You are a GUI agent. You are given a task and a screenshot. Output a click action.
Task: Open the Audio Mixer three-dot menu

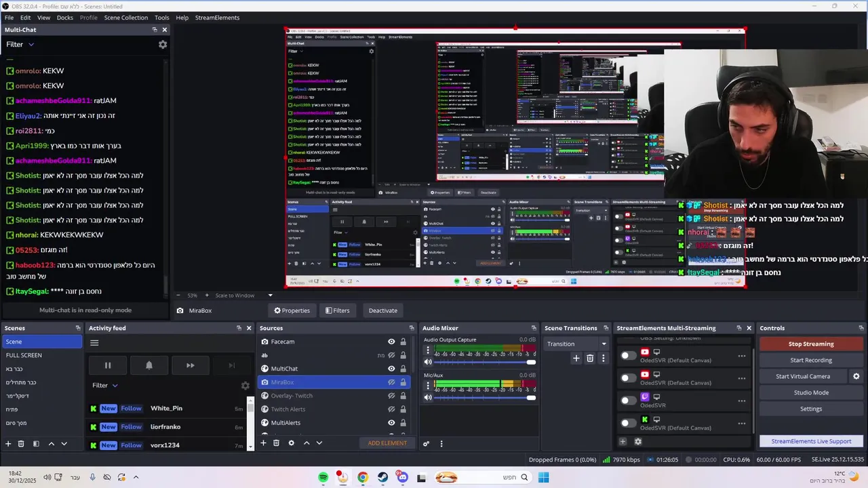click(441, 444)
